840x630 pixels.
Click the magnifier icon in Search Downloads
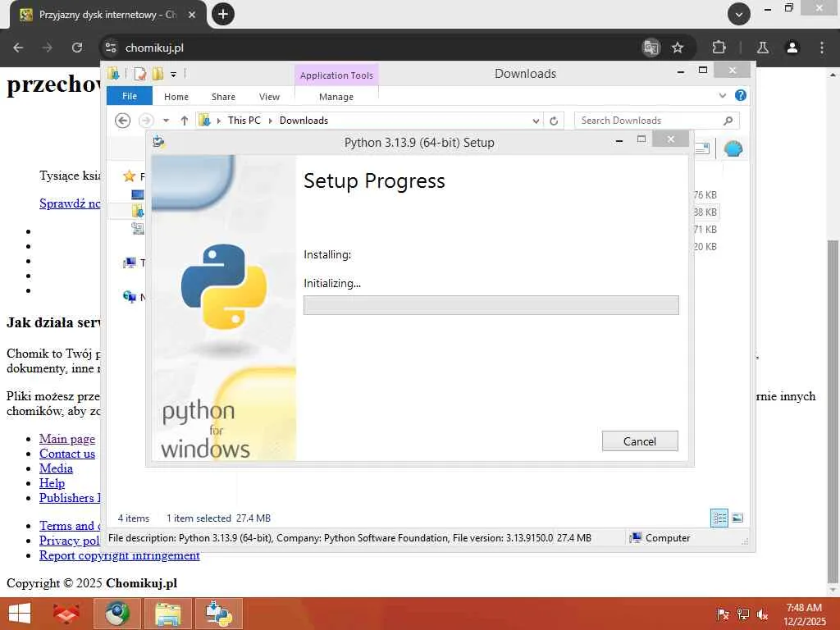coord(728,121)
